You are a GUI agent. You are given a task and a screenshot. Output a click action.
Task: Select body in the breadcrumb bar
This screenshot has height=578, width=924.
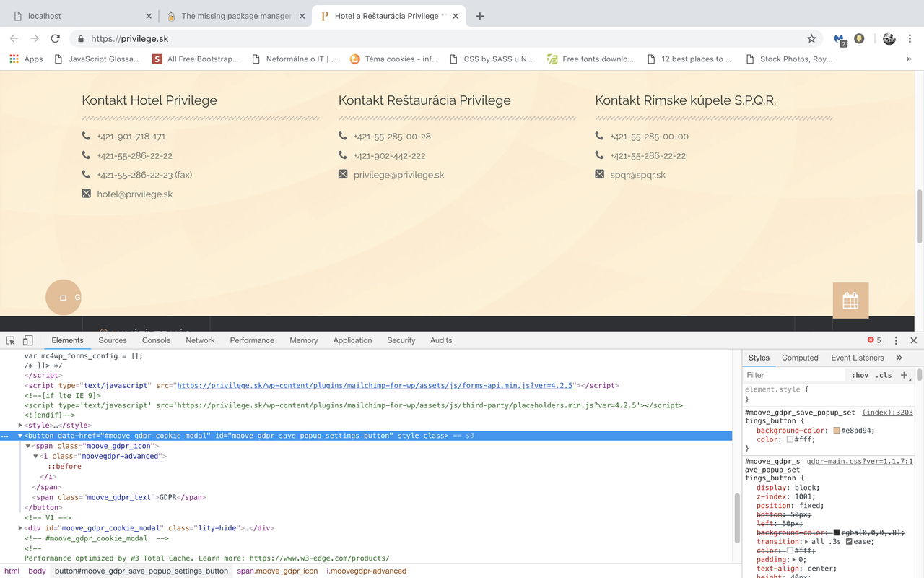[37, 571]
